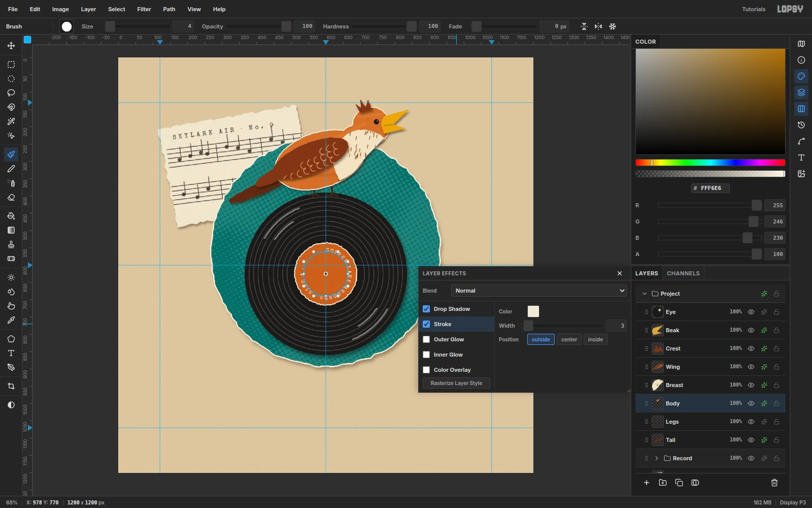The height and width of the screenshot is (508, 812).
Task: Select the Paint Bucket tool
Action: coord(11,216)
